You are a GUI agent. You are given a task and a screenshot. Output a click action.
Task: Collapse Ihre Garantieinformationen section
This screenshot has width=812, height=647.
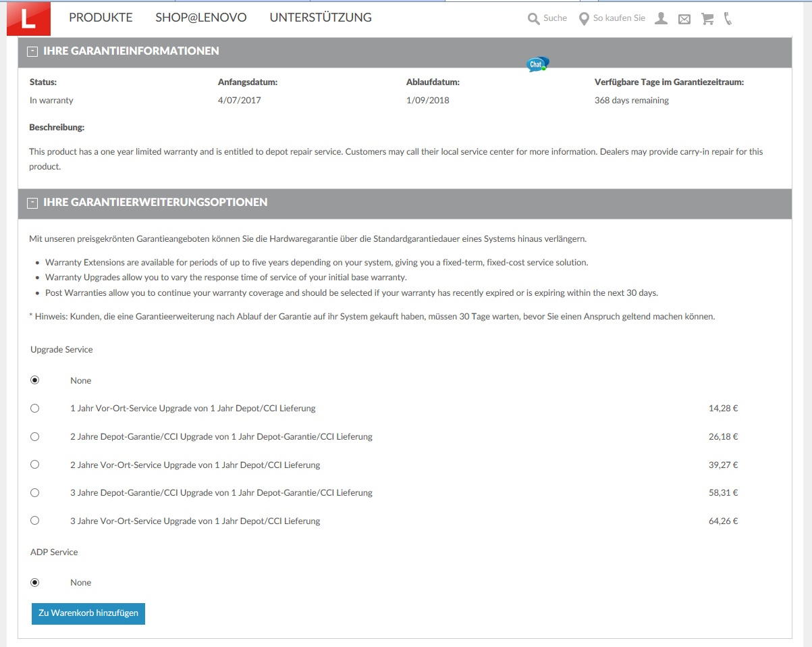[x=32, y=51]
